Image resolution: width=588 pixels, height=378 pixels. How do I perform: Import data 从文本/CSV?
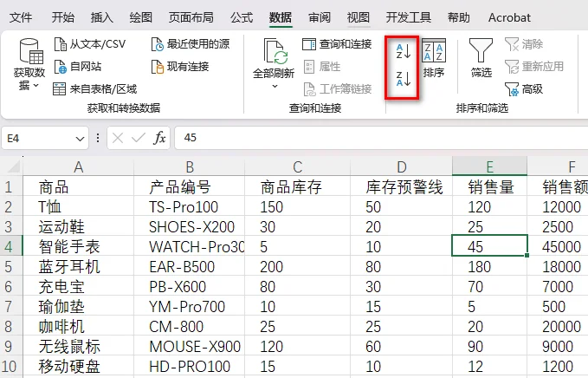pyautogui.click(x=89, y=44)
